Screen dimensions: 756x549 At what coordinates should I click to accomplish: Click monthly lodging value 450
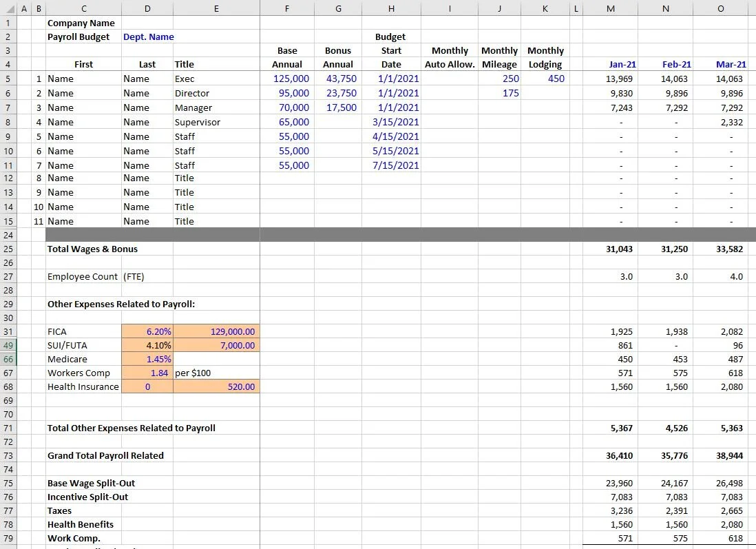coord(545,79)
